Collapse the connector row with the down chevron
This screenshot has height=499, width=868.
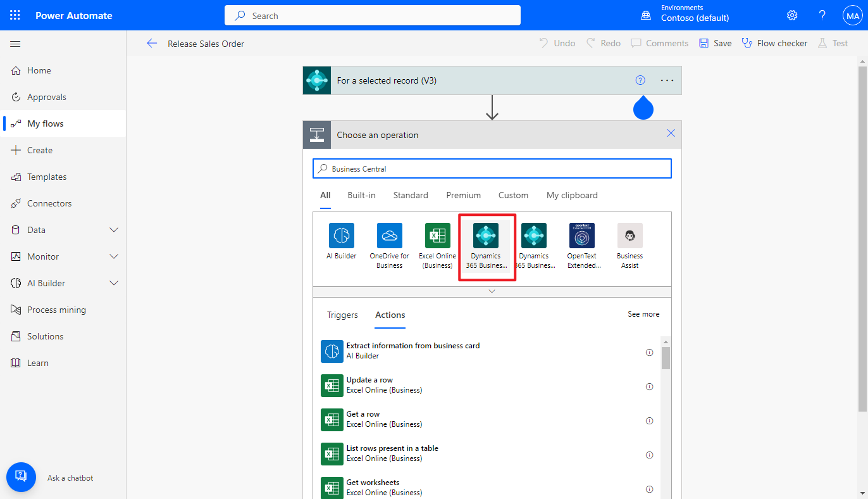(492, 291)
